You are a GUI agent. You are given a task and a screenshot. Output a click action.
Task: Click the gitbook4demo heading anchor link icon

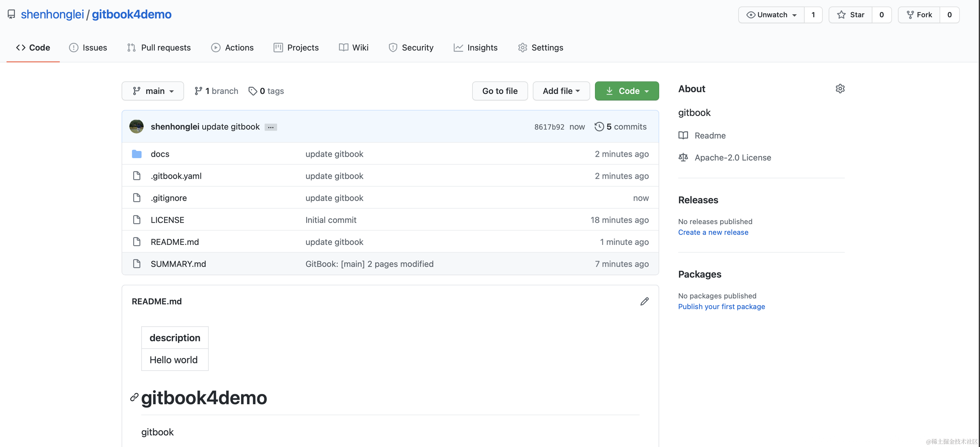click(x=134, y=397)
